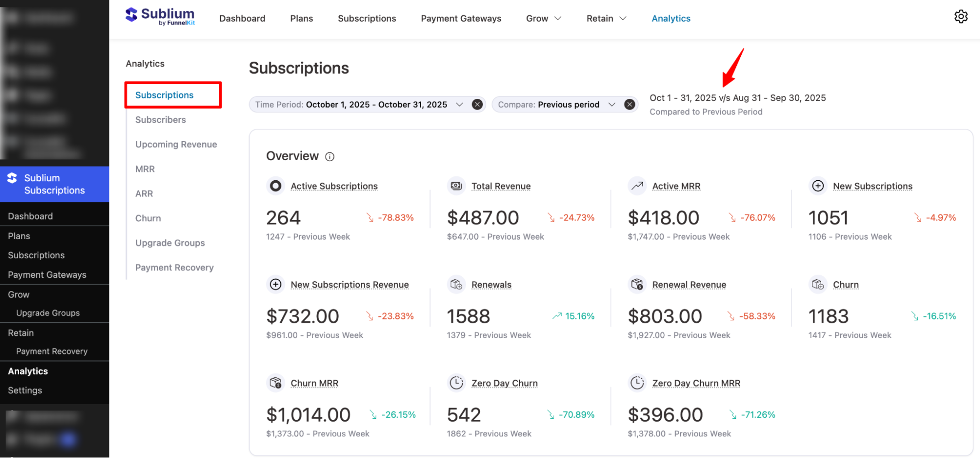This screenshot has height=458, width=980.
Task: Click the Active Subscriptions target icon
Action: tap(275, 186)
